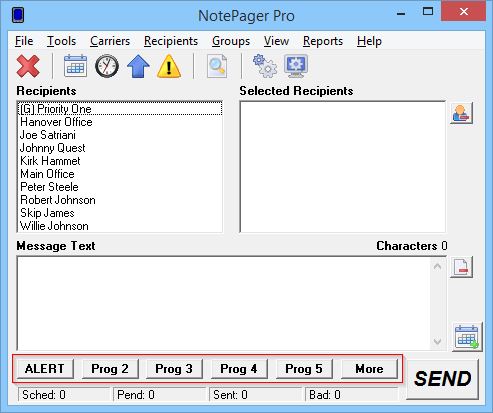Select Peter Steele in recipients list
493x413 pixels.
(119, 187)
